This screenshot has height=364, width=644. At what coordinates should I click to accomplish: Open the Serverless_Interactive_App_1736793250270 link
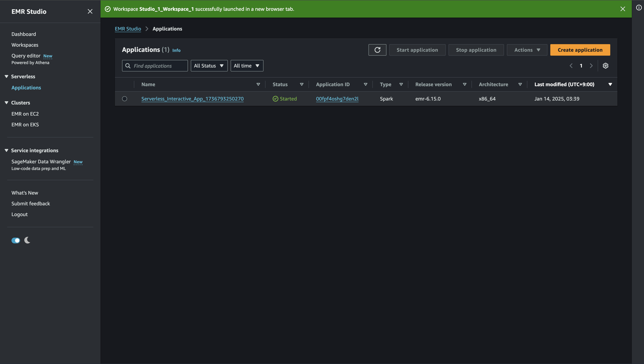tap(192, 99)
